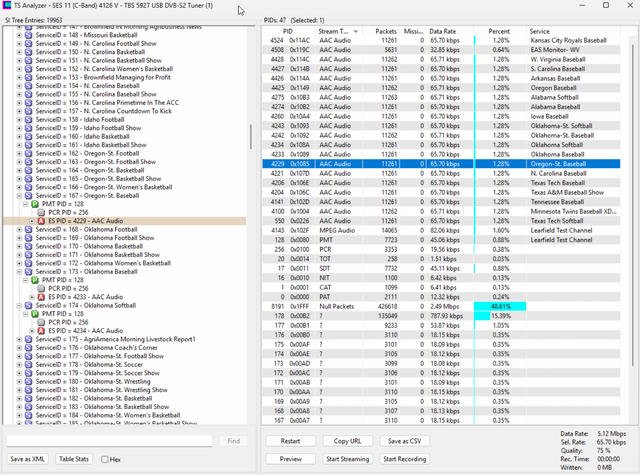This screenshot has height=475, width=640.
Task: Click the service icon for ServiceID 162 Oregon-St. Football
Action: (29, 153)
